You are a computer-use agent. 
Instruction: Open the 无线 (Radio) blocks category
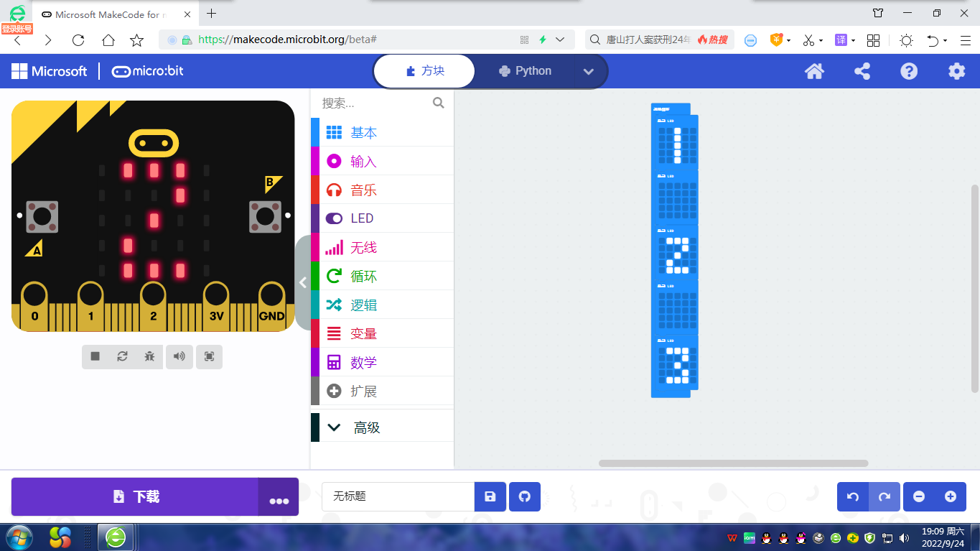pyautogui.click(x=382, y=248)
